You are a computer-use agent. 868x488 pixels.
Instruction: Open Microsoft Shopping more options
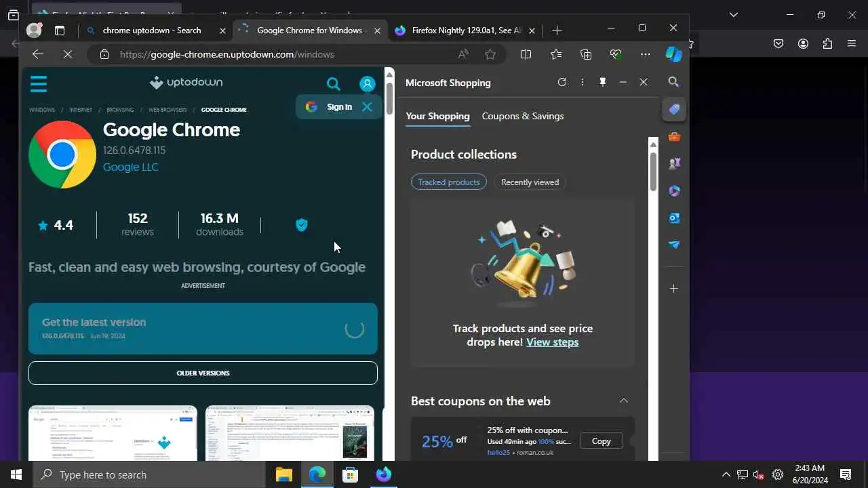pyautogui.click(x=582, y=82)
